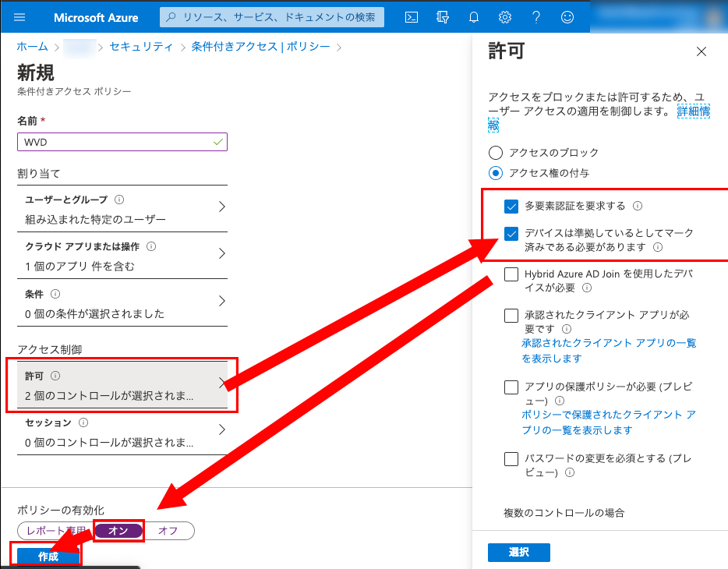Show info icon next to 条件
728x569 pixels.
coord(55,294)
